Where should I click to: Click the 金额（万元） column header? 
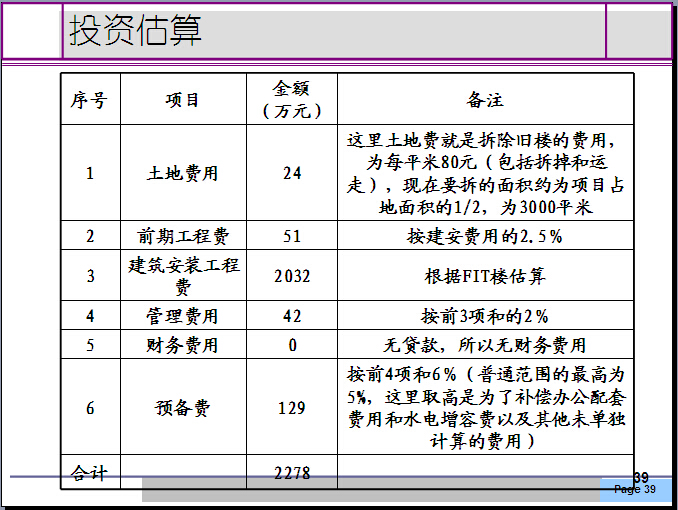[292, 99]
